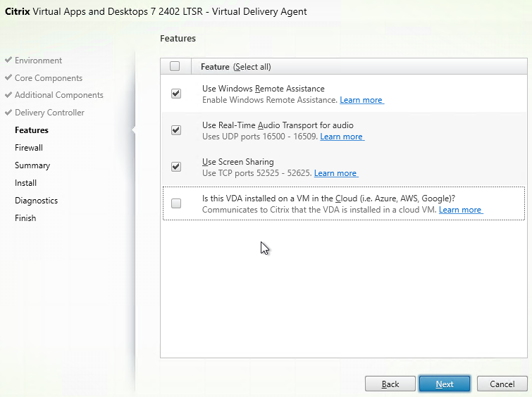Select the Finish step in sidebar
The height and width of the screenshot is (397, 532).
[x=25, y=218]
